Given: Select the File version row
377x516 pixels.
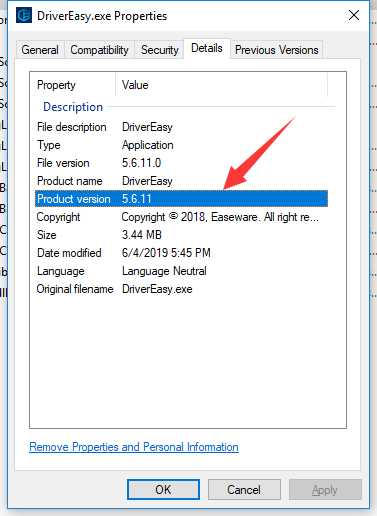Looking at the screenshot, I should 181,163.
